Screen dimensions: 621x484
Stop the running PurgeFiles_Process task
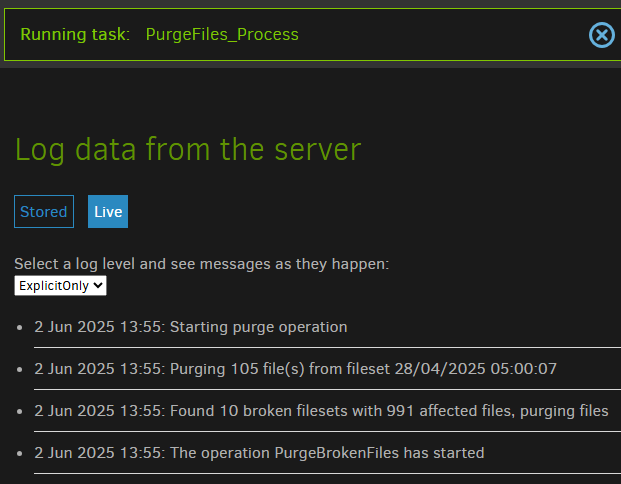(601, 35)
